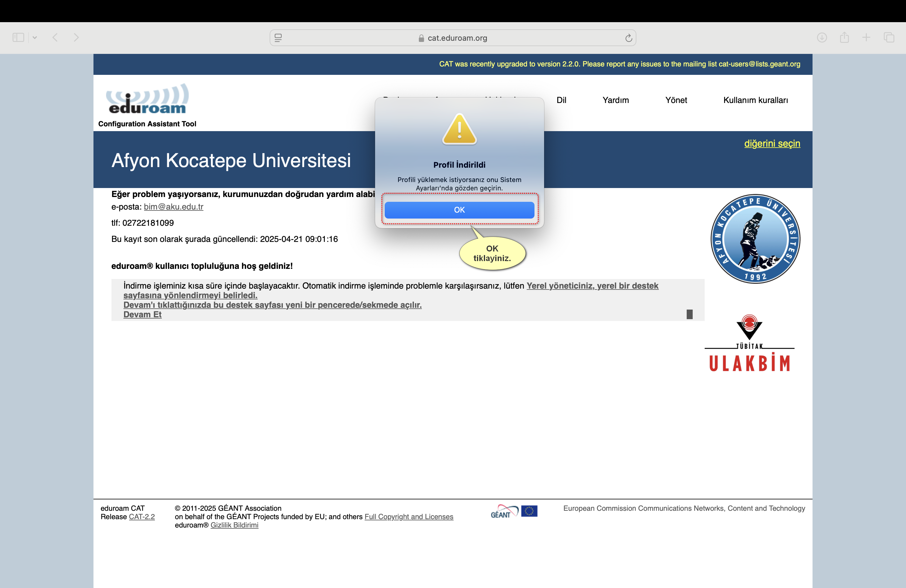The height and width of the screenshot is (588, 906).
Task: Open Kullanım kuralları menu item
Action: click(x=755, y=100)
